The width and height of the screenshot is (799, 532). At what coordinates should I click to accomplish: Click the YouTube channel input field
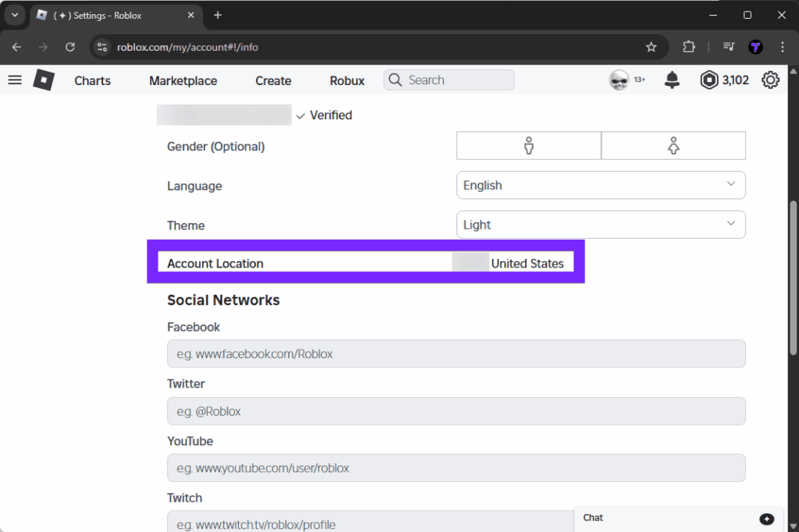[456, 468]
